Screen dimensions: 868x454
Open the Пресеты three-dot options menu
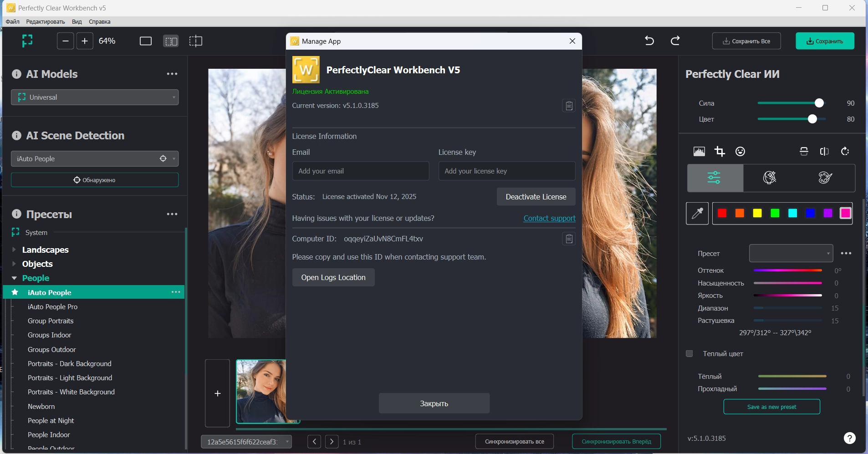click(172, 214)
